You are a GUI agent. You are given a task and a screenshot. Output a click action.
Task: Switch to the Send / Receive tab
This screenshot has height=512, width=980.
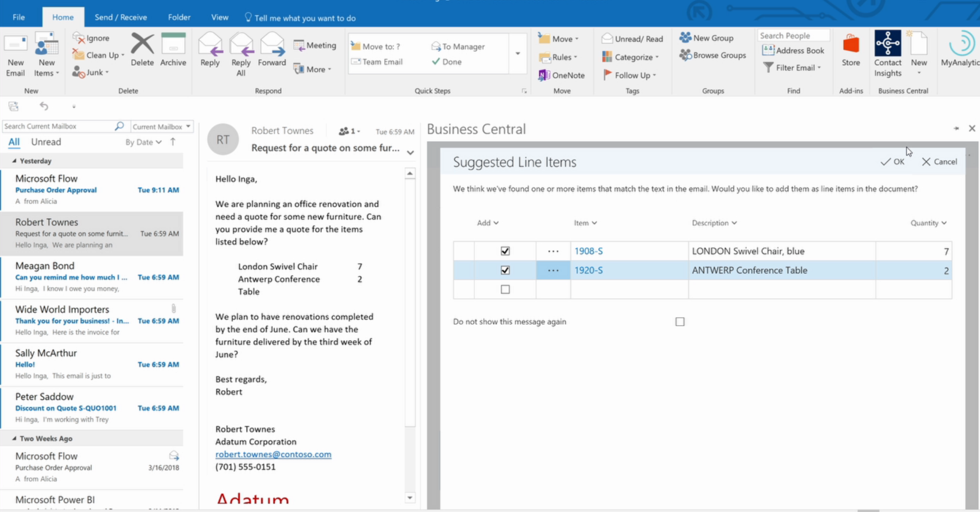(x=121, y=17)
